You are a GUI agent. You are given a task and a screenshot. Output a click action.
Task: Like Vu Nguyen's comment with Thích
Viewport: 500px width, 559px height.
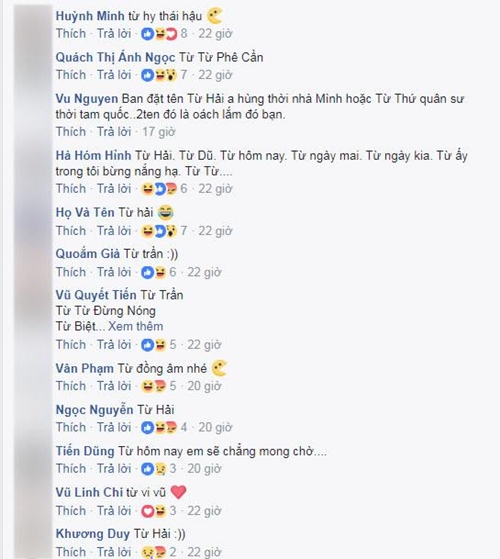click(71, 132)
